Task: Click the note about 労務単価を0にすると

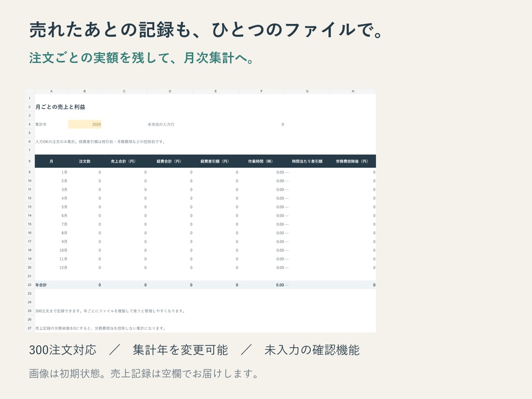Action: coord(100,328)
